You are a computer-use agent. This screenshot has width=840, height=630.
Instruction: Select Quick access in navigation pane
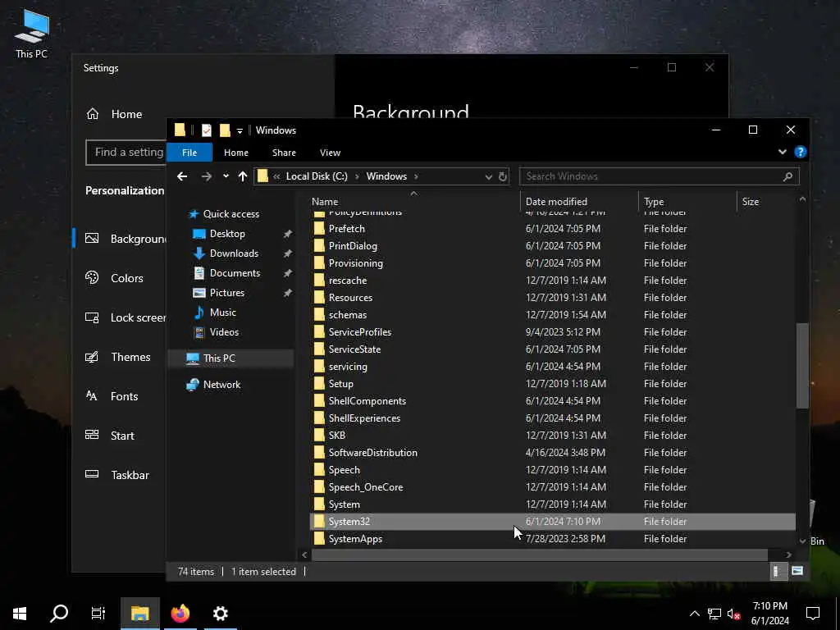[x=231, y=214]
